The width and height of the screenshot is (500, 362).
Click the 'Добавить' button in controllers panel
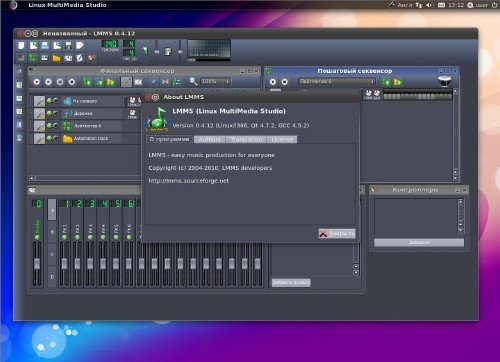point(419,243)
